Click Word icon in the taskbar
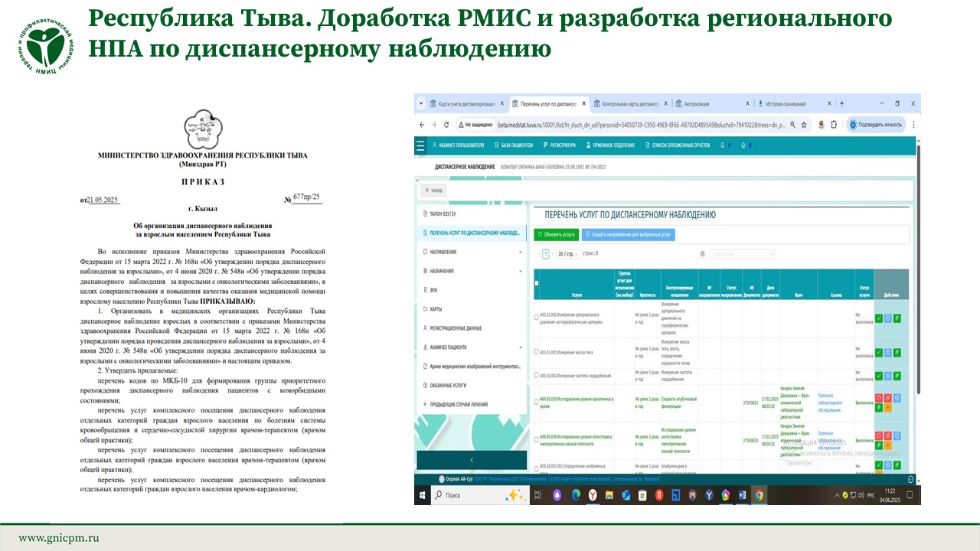This screenshot has width=980, height=551. (741, 496)
